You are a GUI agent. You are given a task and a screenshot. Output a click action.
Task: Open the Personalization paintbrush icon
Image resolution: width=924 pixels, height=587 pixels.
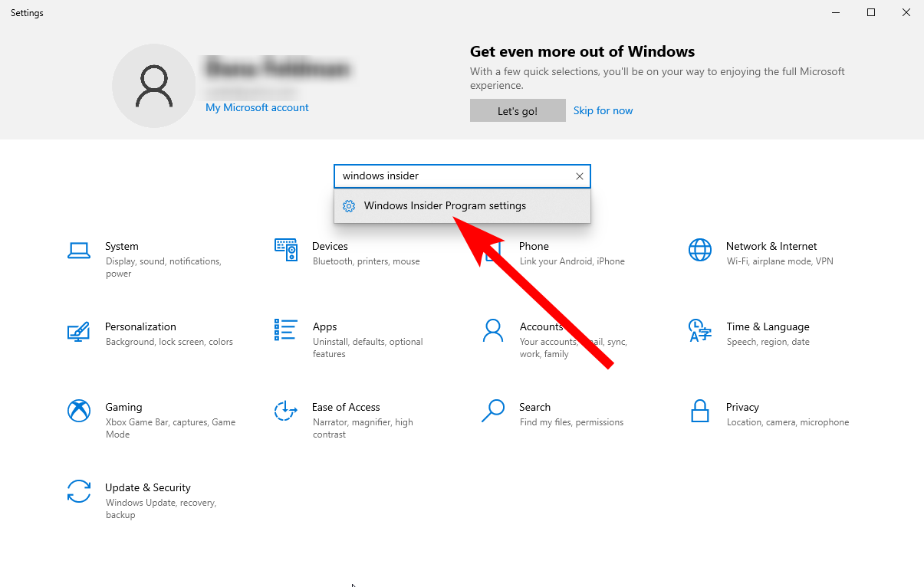pyautogui.click(x=79, y=331)
